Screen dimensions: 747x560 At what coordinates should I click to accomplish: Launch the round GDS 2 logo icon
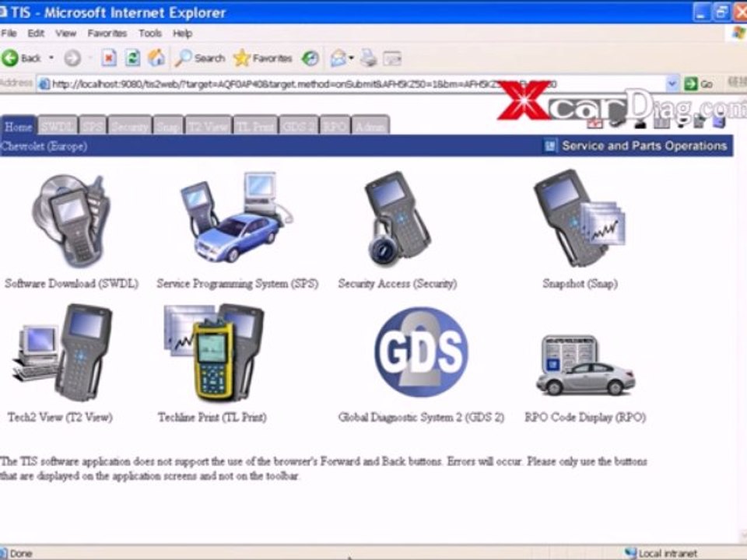(421, 352)
